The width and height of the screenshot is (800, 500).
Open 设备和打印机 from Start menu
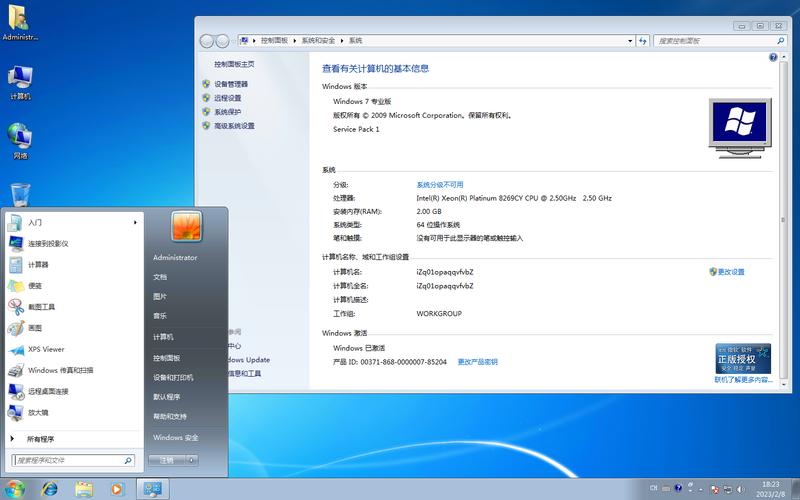173,378
